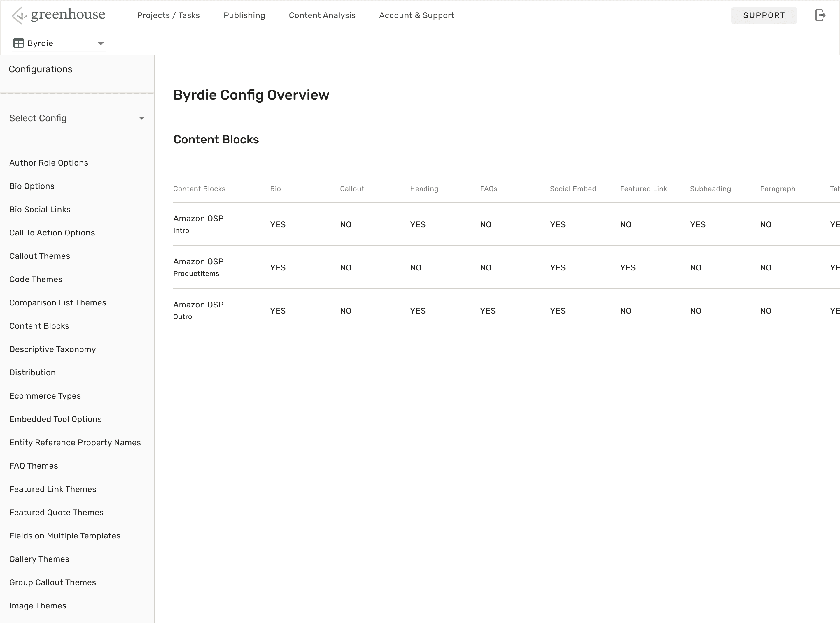The height and width of the screenshot is (623, 840).
Task: Open Content Blocks in the sidebar
Action: coord(39,326)
